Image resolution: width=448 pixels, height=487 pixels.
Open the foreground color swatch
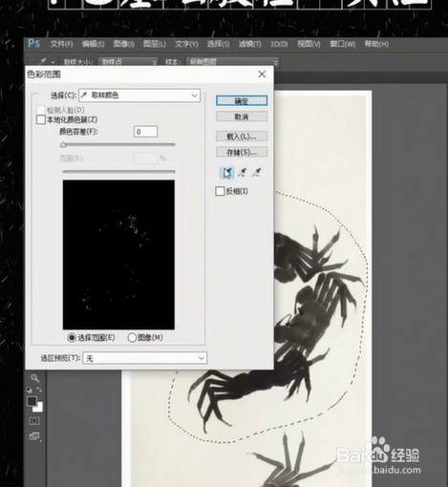[32, 402]
